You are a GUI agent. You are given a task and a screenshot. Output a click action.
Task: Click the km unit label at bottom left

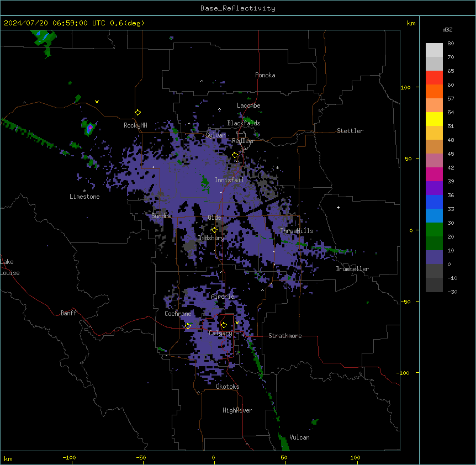(8, 459)
